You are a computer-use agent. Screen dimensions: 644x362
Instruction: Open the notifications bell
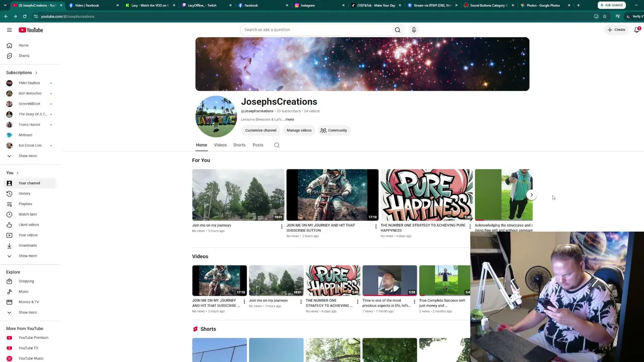click(637, 30)
